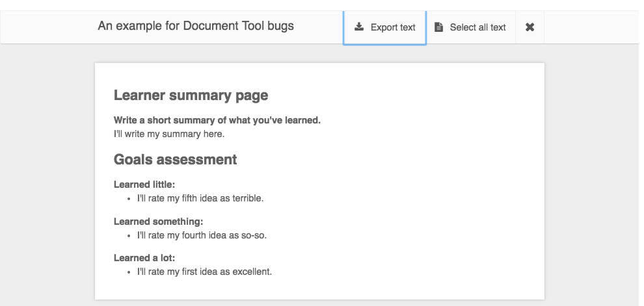Click the line I'll write my summary here
Viewport: 644px width, 306px height.
click(x=169, y=134)
